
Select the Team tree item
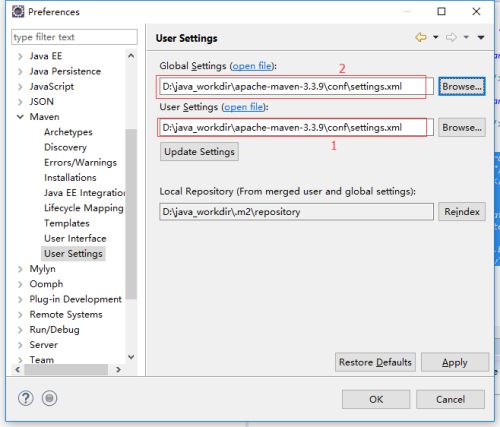tap(42, 360)
